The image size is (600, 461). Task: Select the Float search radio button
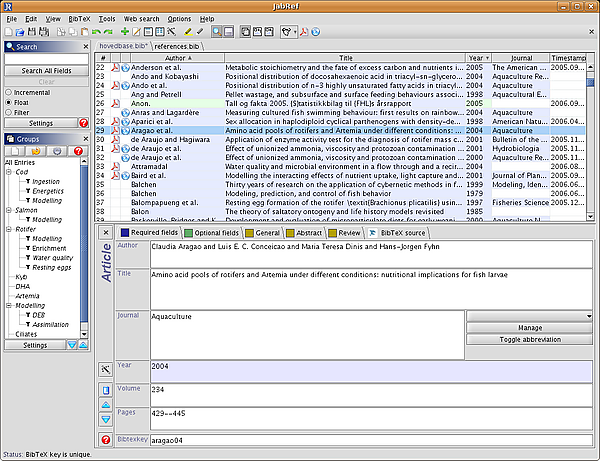tap(10, 101)
